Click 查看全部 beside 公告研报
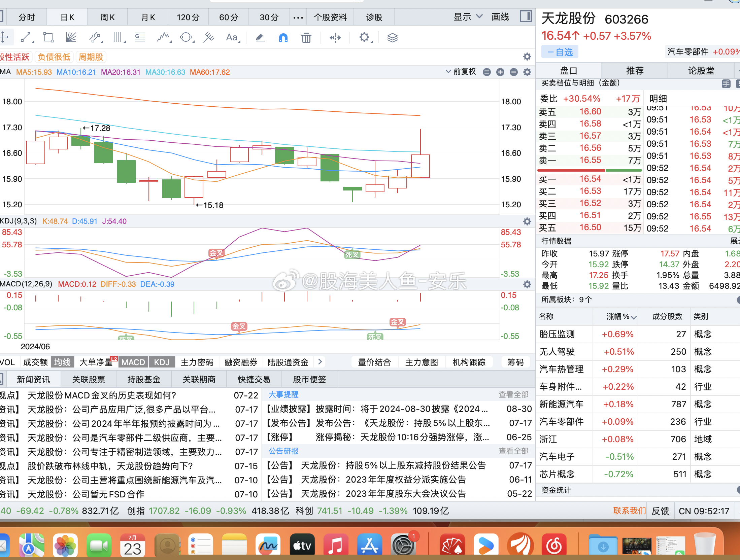The width and height of the screenshot is (740, 560). 513,451
